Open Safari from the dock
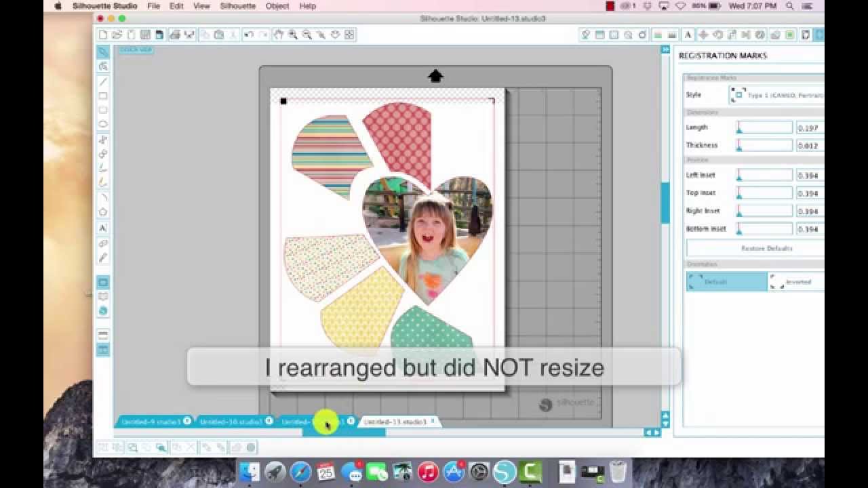868x488 pixels. [300, 471]
